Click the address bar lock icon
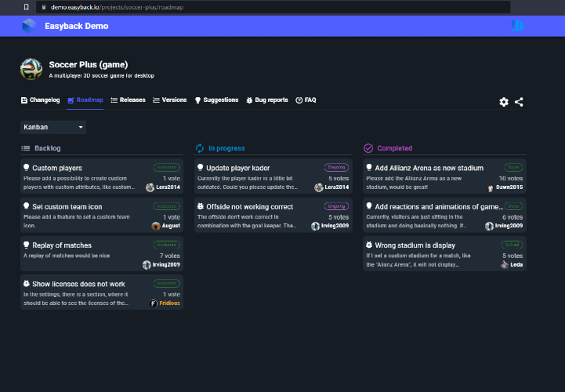The height and width of the screenshot is (392, 565). point(44,7)
